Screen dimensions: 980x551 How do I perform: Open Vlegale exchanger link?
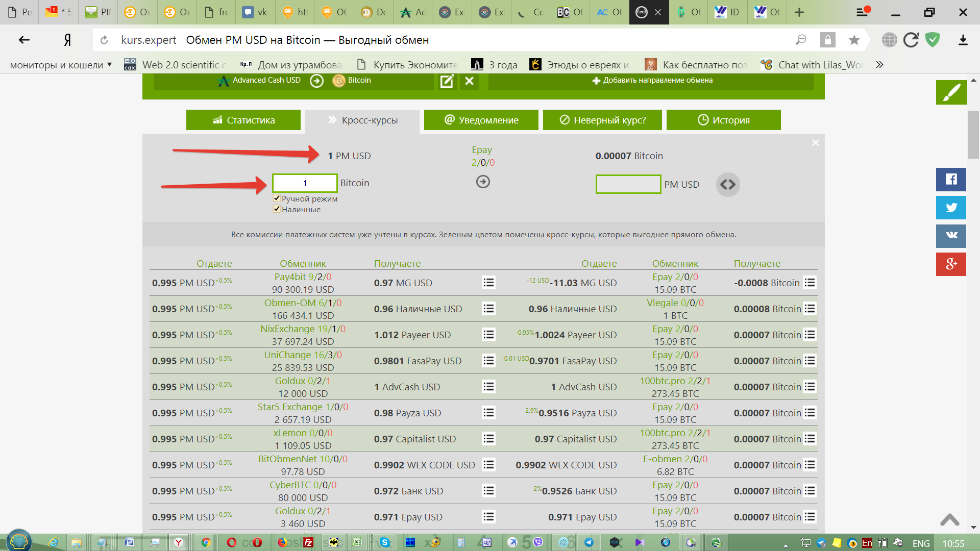tap(662, 303)
